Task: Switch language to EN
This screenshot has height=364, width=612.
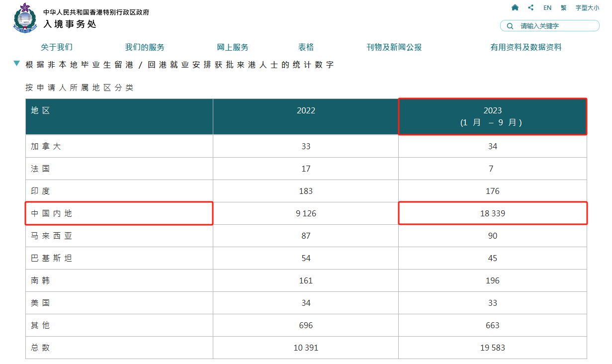Action: 547,7
